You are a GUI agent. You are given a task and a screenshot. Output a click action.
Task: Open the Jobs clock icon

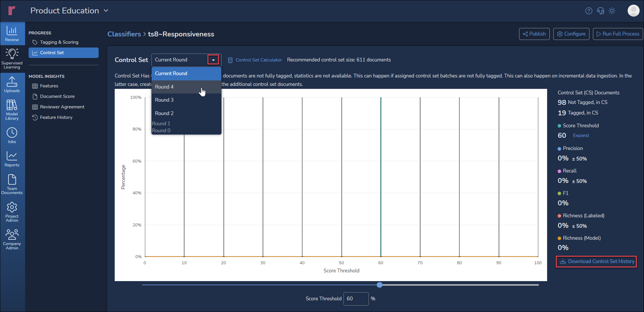pyautogui.click(x=12, y=135)
